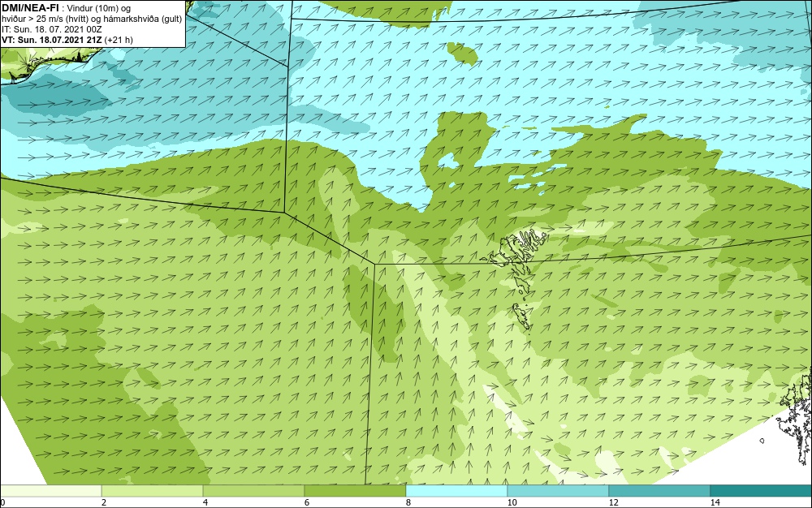
Task: Click the 8–10 m/s legend color swatch
Action: (456, 491)
